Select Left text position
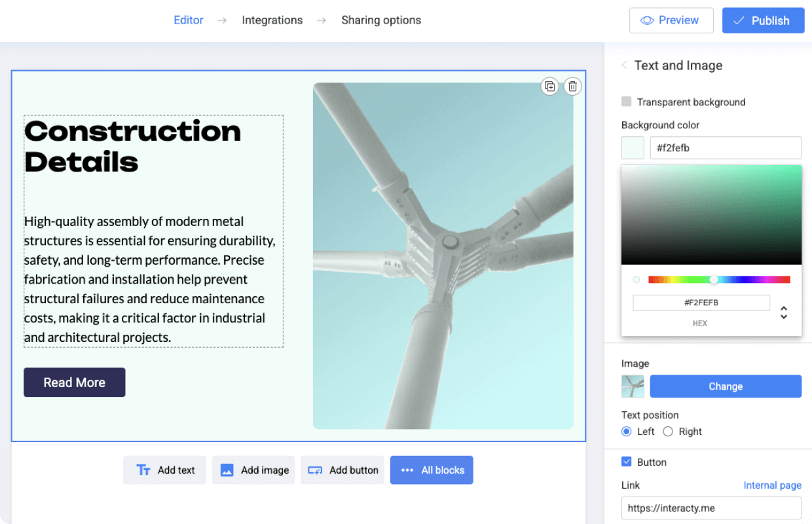 (x=627, y=432)
